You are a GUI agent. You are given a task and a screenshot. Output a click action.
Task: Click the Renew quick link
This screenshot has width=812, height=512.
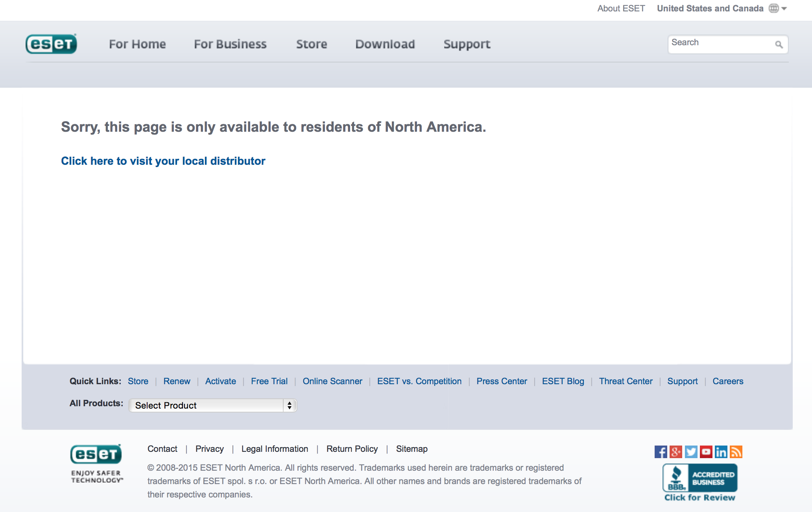(x=177, y=381)
